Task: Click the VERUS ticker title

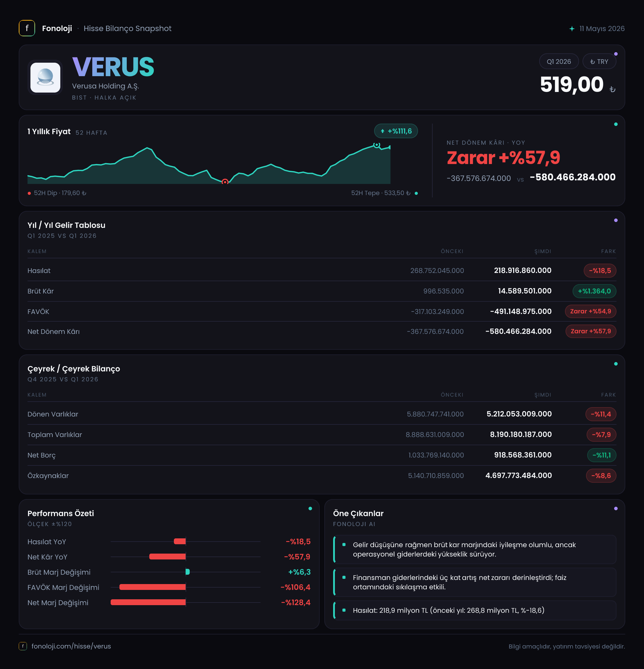Action: tap(113, 67)
